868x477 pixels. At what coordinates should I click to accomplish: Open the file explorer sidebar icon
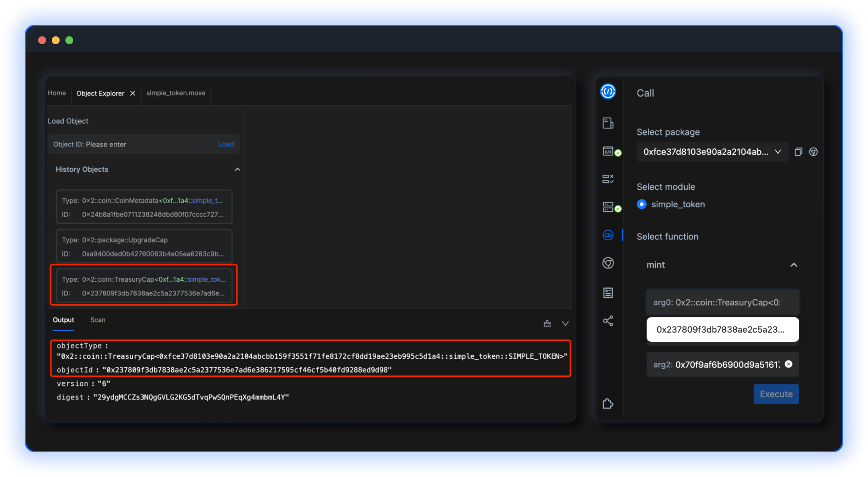608,123
